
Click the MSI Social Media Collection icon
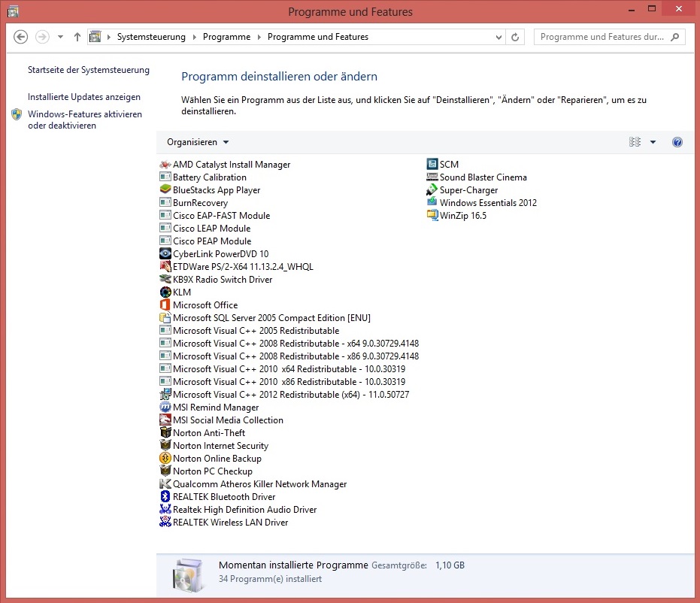click(x=165, y=420)
